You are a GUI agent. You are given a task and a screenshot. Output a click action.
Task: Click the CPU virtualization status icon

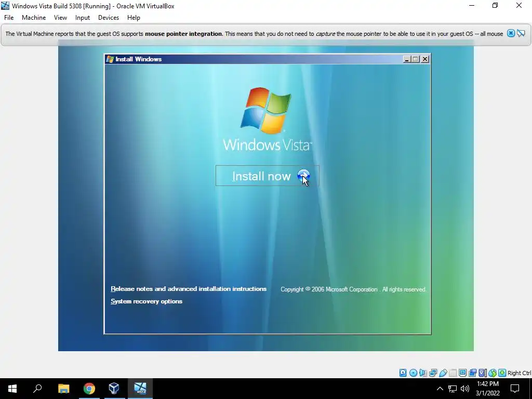pos(482,373)
